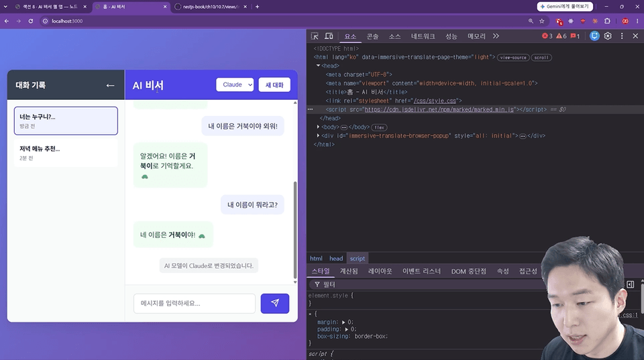Click the message input field
This screenshot has height=360, width=644.
pyautogui.click(x=195, y=304)
